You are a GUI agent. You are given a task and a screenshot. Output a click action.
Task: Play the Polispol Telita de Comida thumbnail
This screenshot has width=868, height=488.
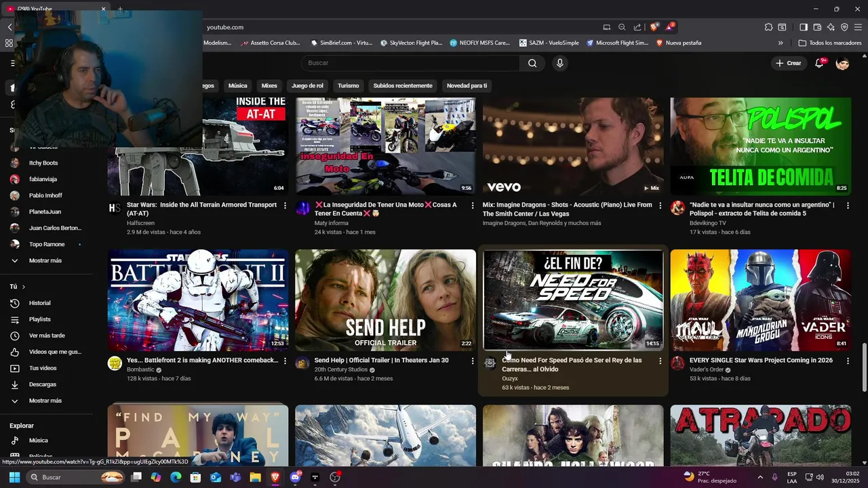[761, 146]
